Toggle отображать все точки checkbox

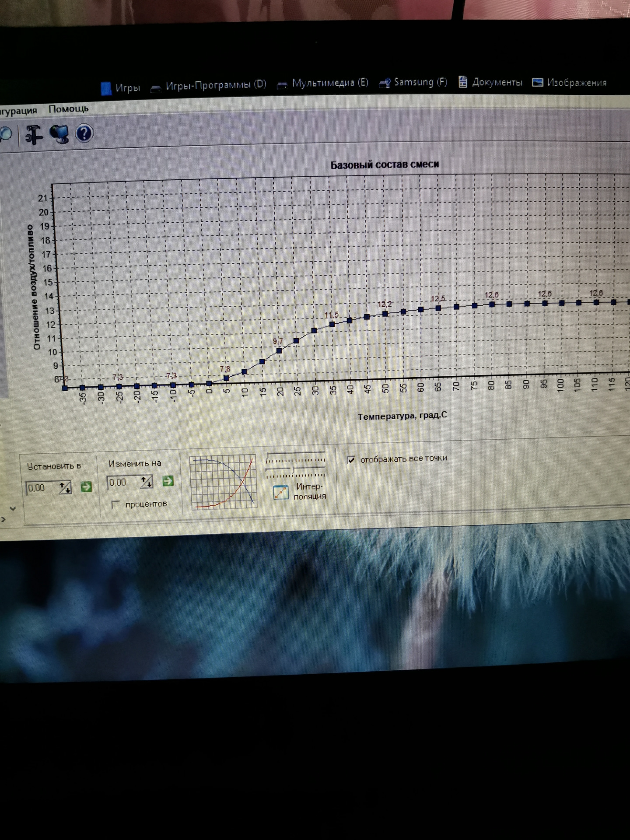[x=351, y=460]
